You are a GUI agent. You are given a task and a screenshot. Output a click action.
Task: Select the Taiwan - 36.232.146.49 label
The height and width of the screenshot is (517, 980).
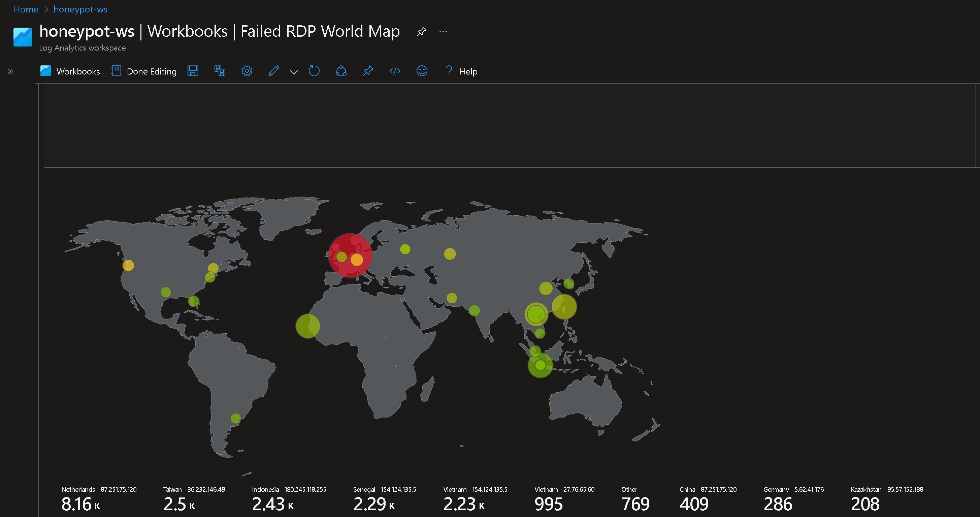[x=194, y=489]
